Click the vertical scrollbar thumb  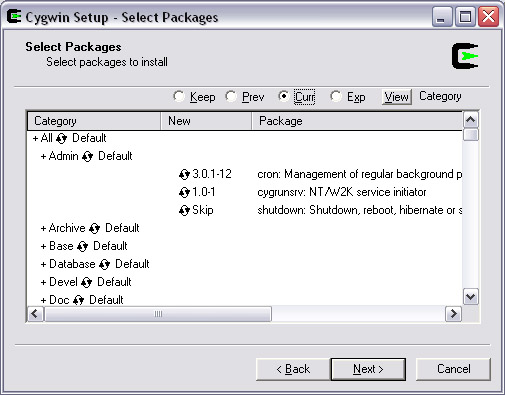pos(471,135)
